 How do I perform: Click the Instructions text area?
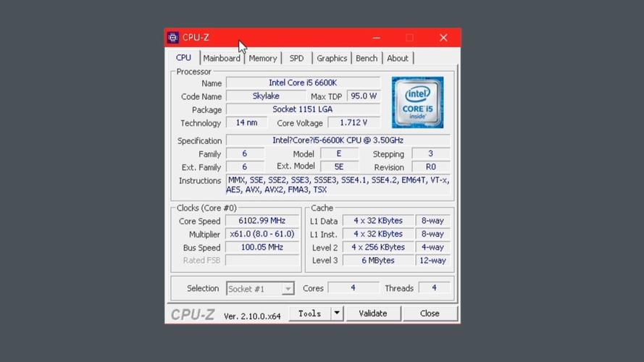click(x=338, y=185)
